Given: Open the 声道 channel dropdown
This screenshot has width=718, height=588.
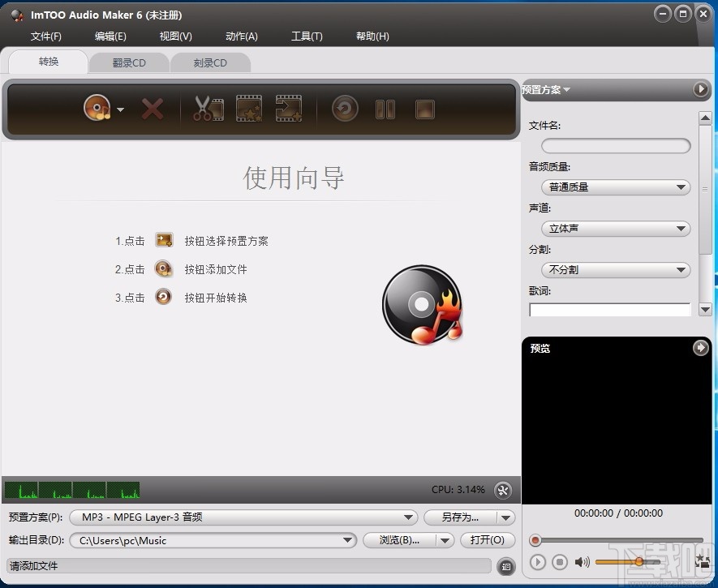Looking at the screenshot, I should 614,229.
